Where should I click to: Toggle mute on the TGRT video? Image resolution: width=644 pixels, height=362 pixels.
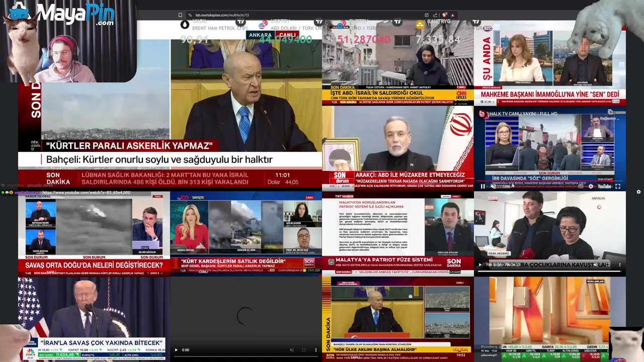click(x=595, y=264)
